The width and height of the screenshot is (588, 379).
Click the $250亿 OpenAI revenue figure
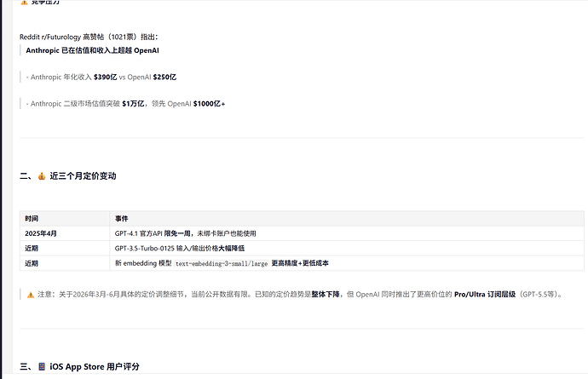tap(164, 77)
